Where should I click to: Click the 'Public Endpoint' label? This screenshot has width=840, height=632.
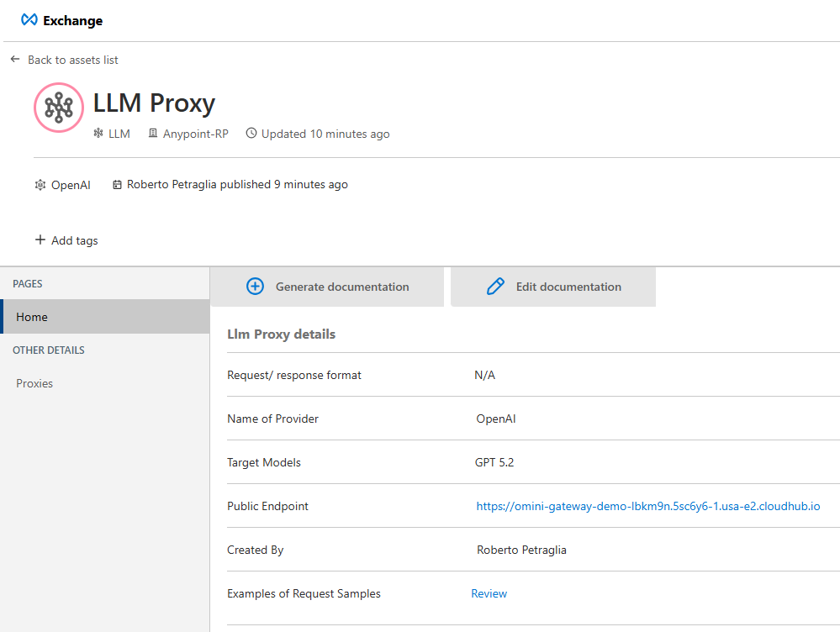pos(268,506)
